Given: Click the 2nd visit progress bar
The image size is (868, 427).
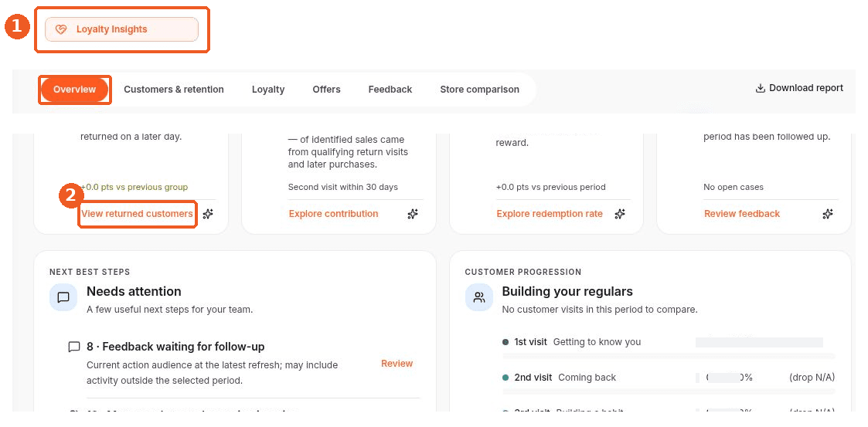Looking at the screenshot, I should [x=669, y=391].
